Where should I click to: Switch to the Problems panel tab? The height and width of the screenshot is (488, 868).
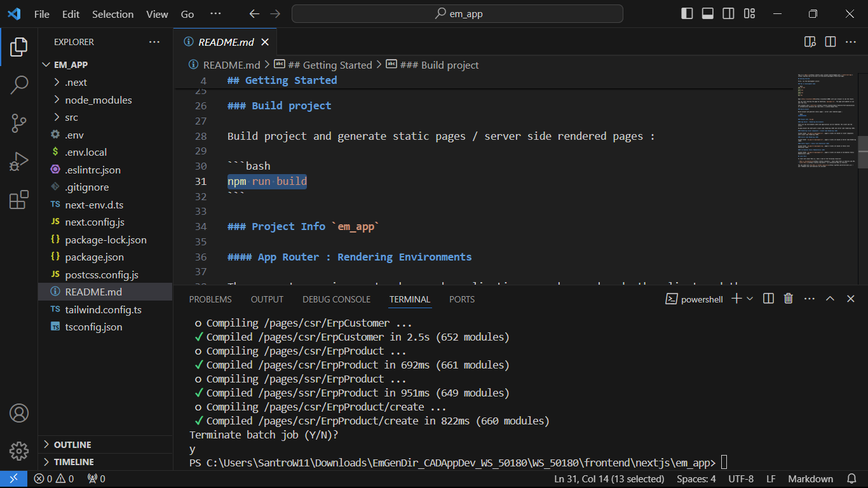(x=210, y=299)
